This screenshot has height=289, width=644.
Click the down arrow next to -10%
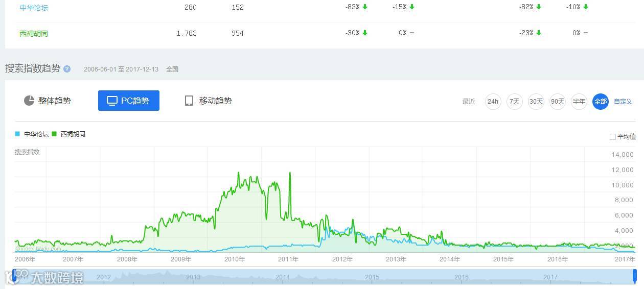(586, 7)
